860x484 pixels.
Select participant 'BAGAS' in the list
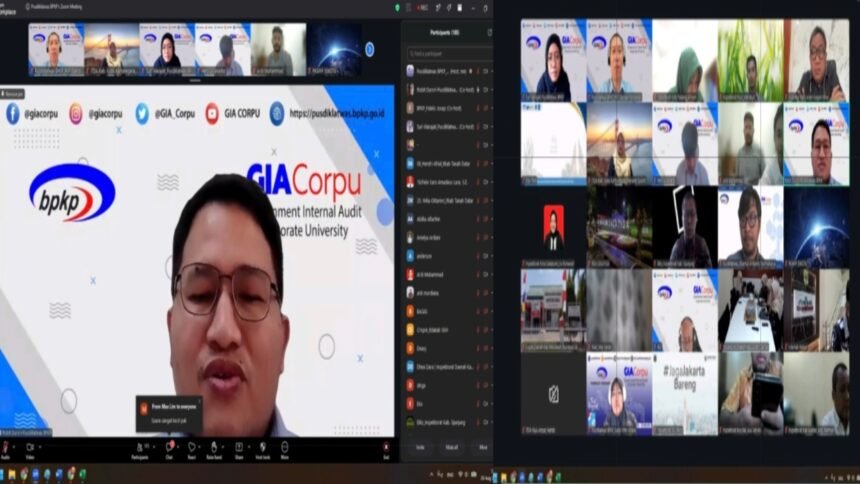[x=449, y=312]
